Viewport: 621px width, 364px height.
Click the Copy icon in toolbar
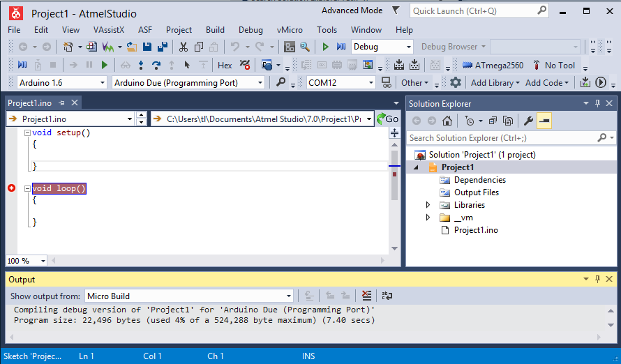198,47
